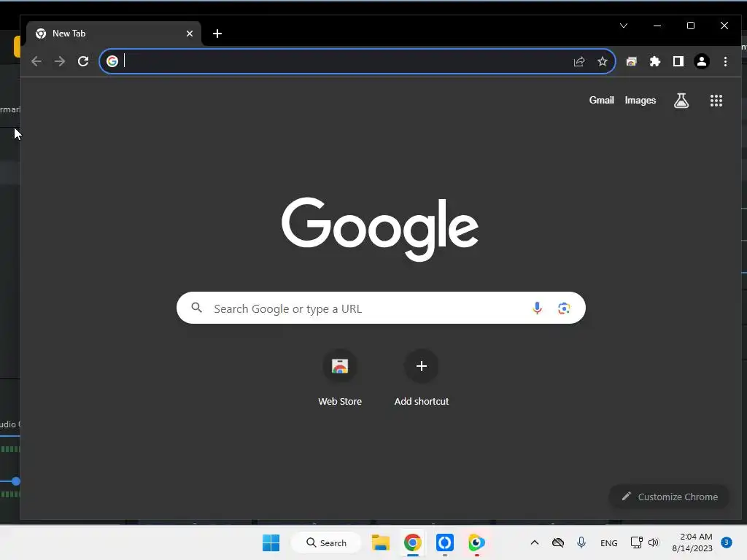Open the Extensions puzzle menu
Image resolution: width=747 pixels, height=560 pixels.
(655, 61)
